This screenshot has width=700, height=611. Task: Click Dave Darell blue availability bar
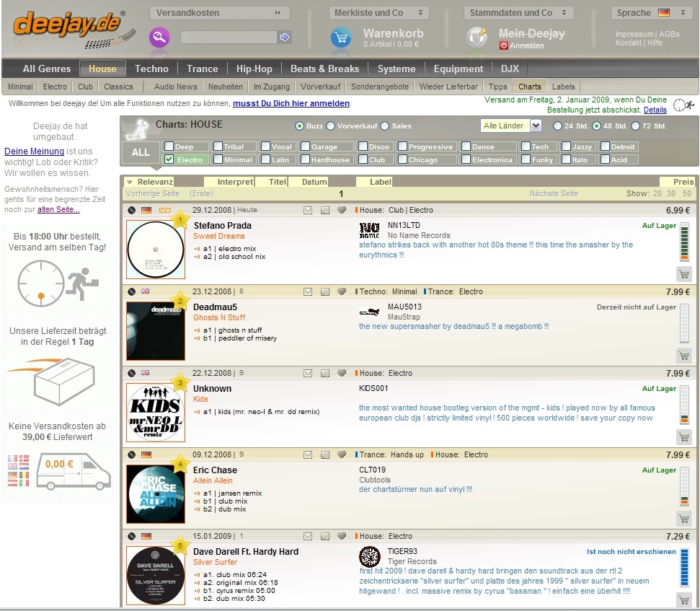[684, 568]
